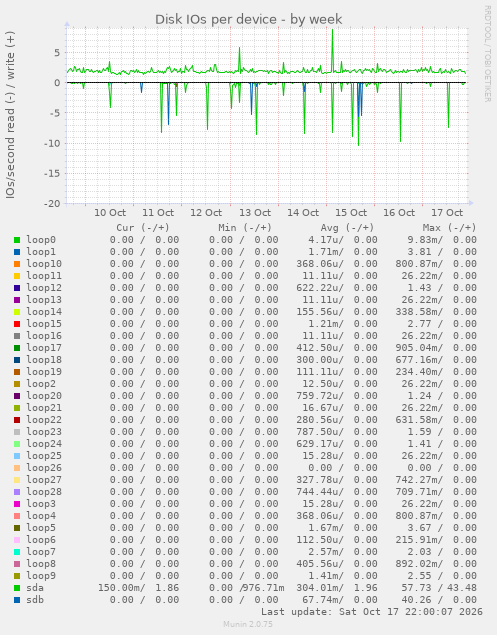Click the '13 Oct' x-axis label

tap(255, 213)
